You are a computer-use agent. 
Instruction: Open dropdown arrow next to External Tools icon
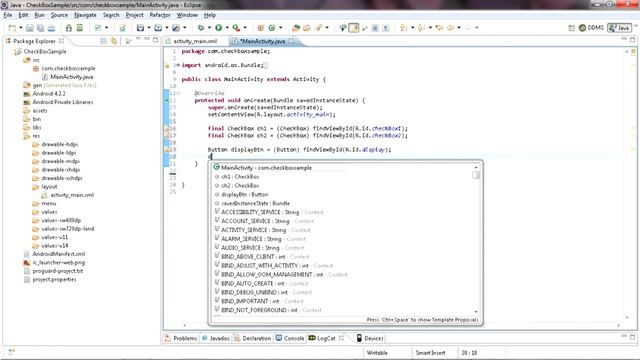[245, 28]
